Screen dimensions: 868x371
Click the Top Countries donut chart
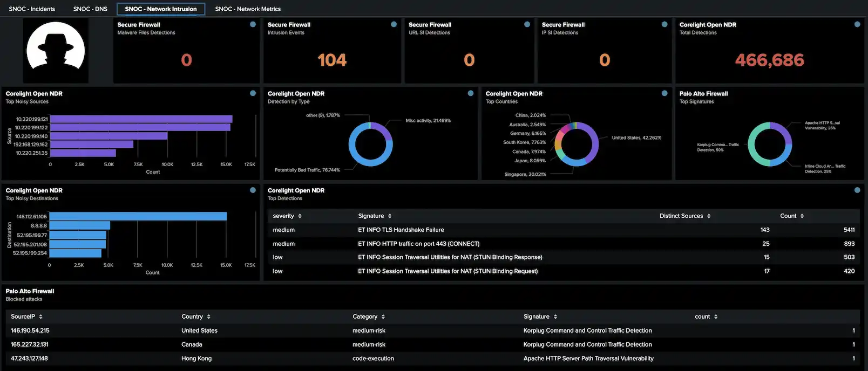pyautogui.click(x=577, y=145)
